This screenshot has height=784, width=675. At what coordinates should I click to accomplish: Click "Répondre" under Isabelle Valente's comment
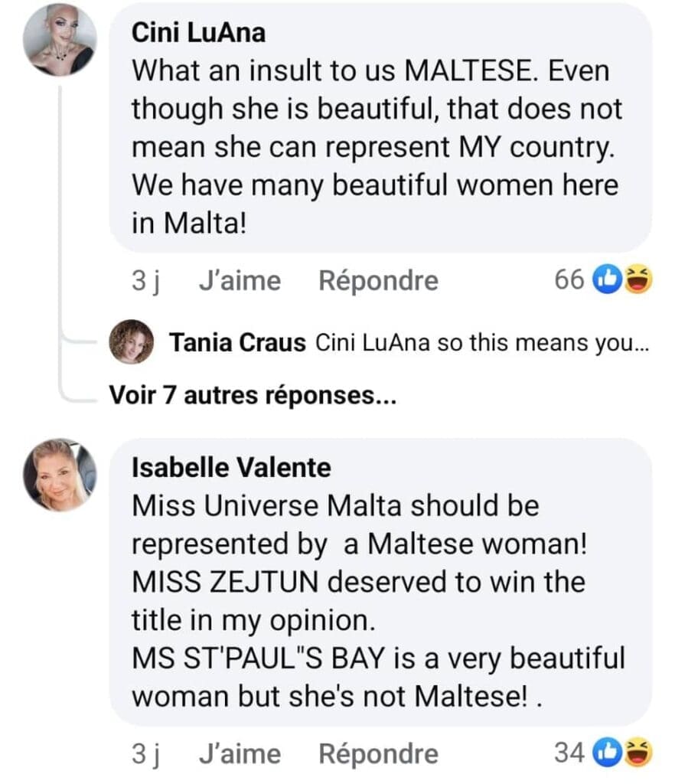[378, 753]
